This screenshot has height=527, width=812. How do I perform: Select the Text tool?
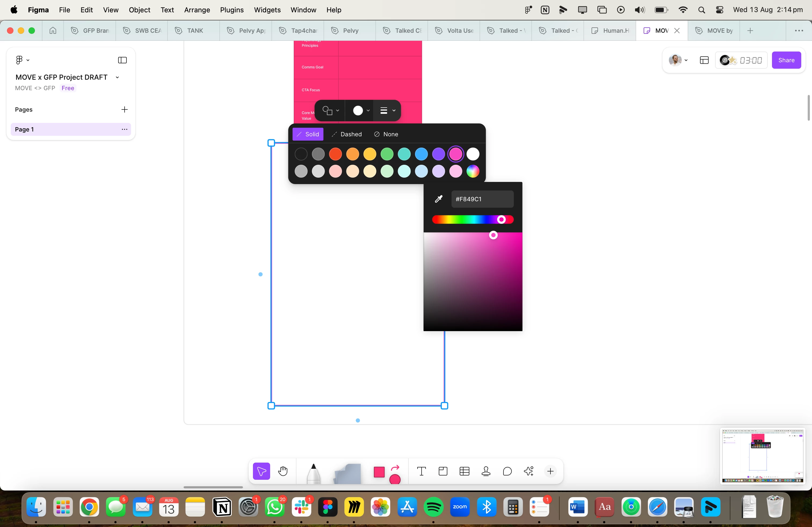tap(421, 471)
